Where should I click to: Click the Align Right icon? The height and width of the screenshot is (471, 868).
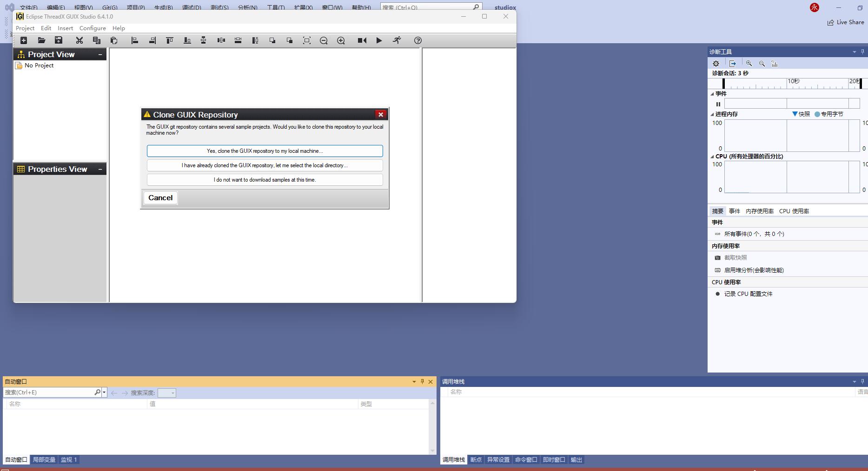(x=152, y=40)
